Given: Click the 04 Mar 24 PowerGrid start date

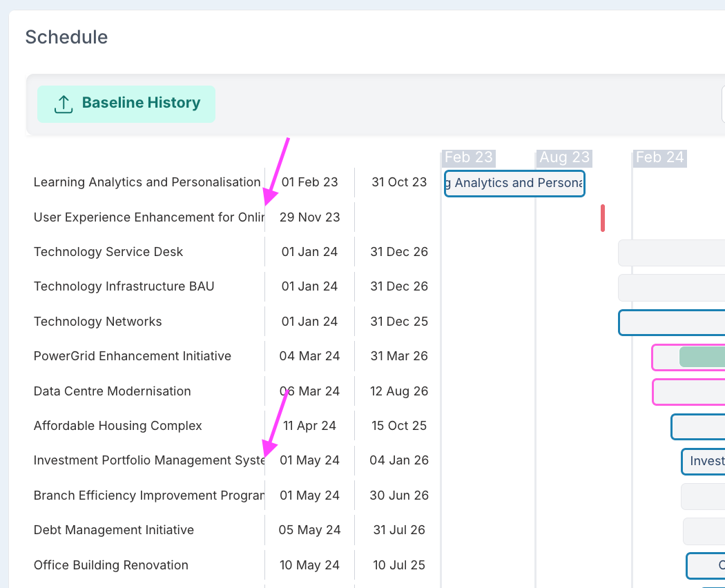Looking at the screenshot, I should click(x=310, y=356).
